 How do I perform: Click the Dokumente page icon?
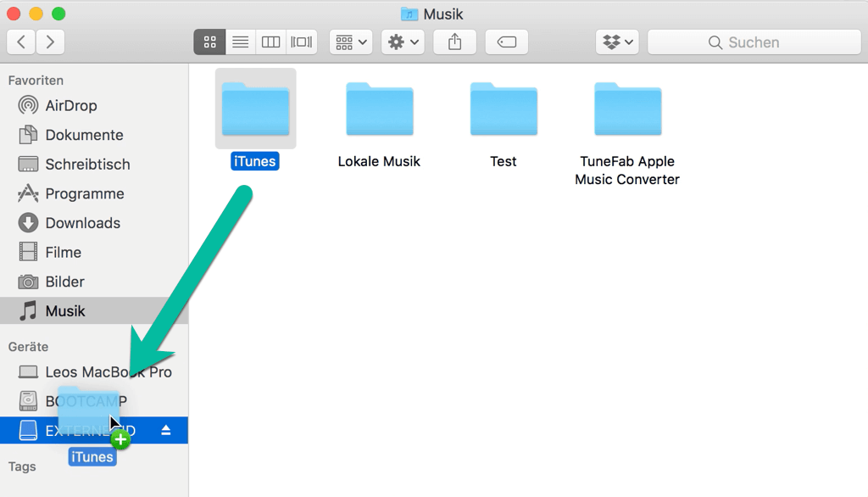28,135
